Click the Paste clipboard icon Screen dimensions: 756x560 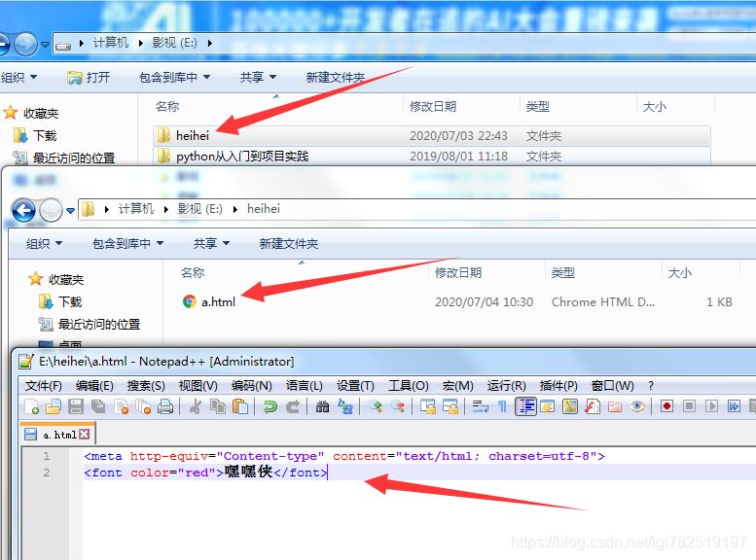(x=240, y=406)
